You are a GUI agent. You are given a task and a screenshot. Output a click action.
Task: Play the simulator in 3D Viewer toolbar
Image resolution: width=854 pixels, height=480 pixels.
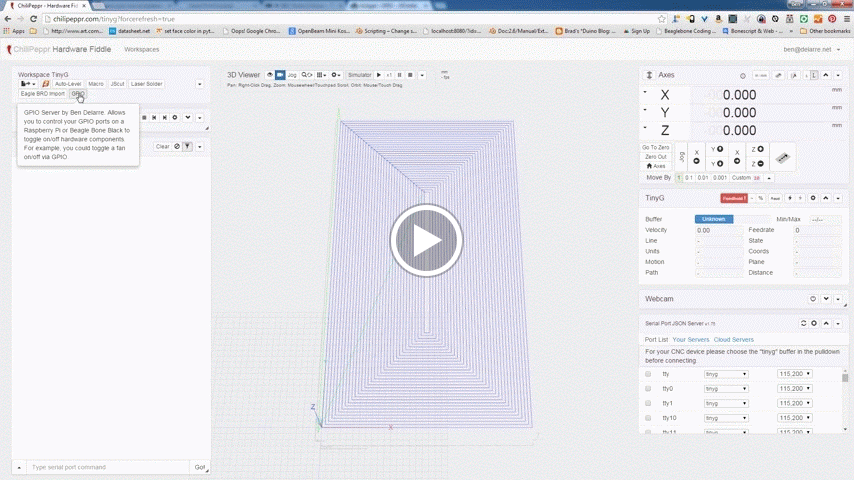[379, 75]
